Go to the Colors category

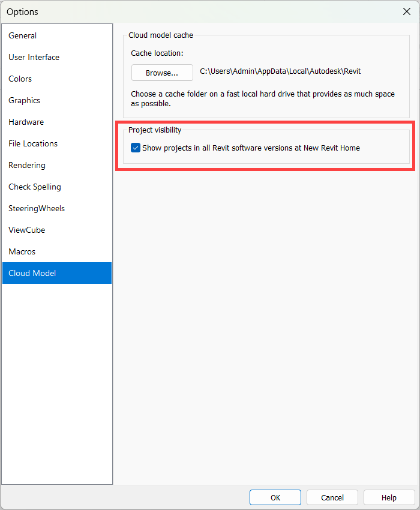(57, 79)
